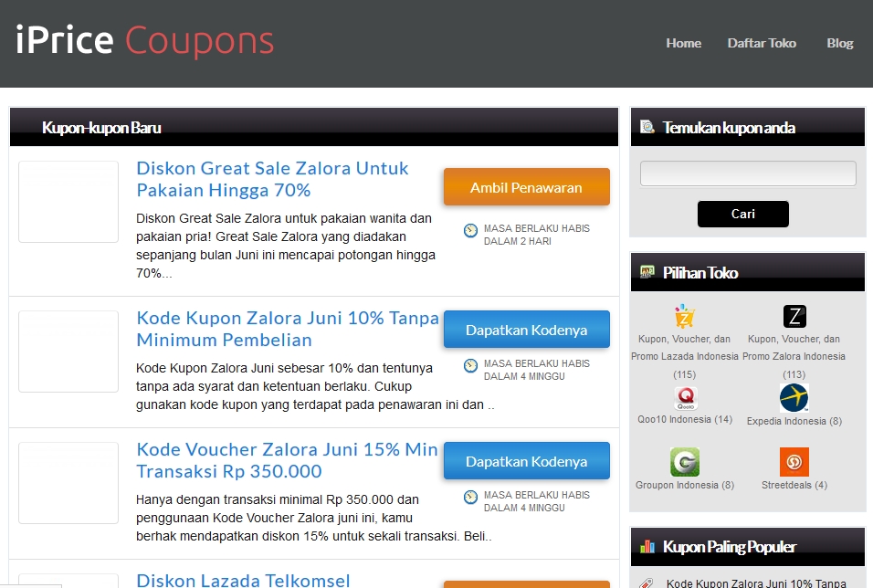Viewport: 873px width, 588px height.
Task: Select the Qoo10 Indonesia store icon
Action: click(686, 398)
